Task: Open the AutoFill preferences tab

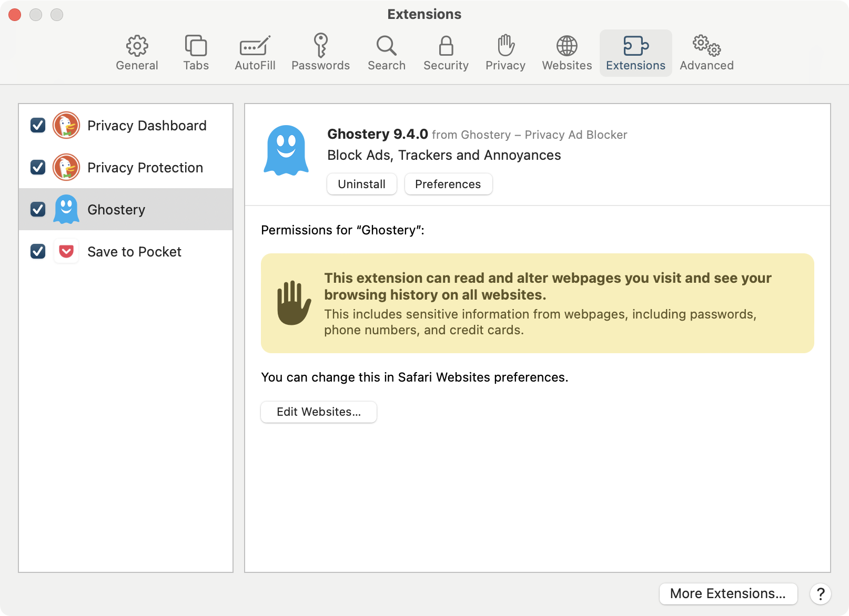Action: (255, 53)
